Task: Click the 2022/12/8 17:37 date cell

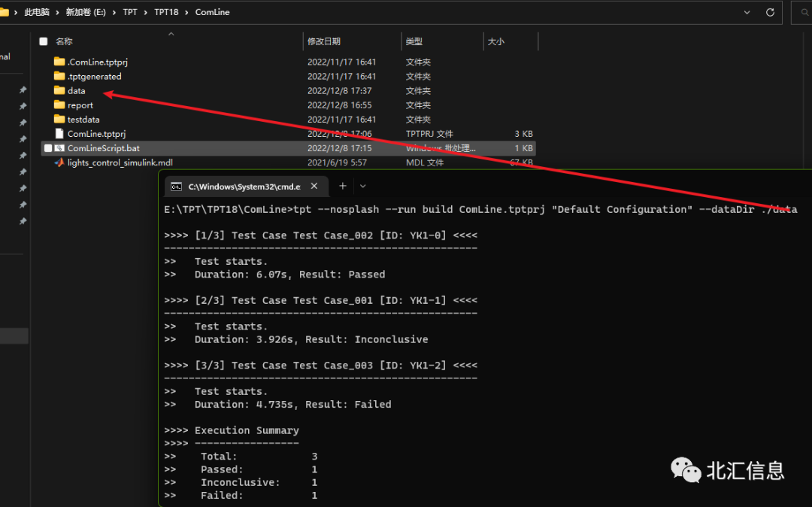Action: (x=339, y=90)
